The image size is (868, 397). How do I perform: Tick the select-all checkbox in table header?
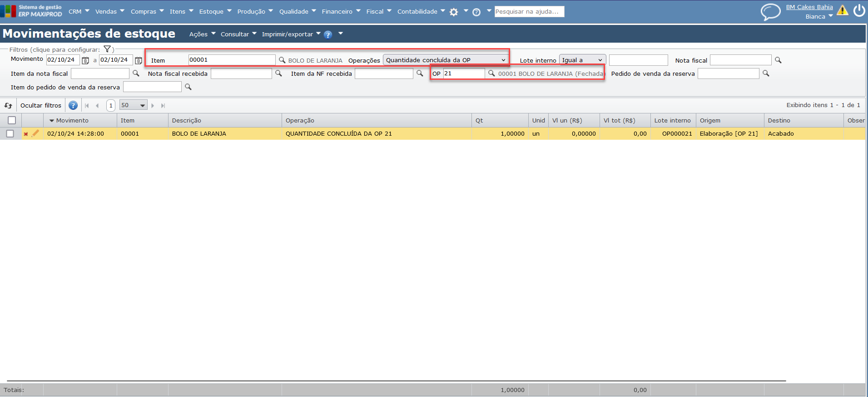pos(12,120)
